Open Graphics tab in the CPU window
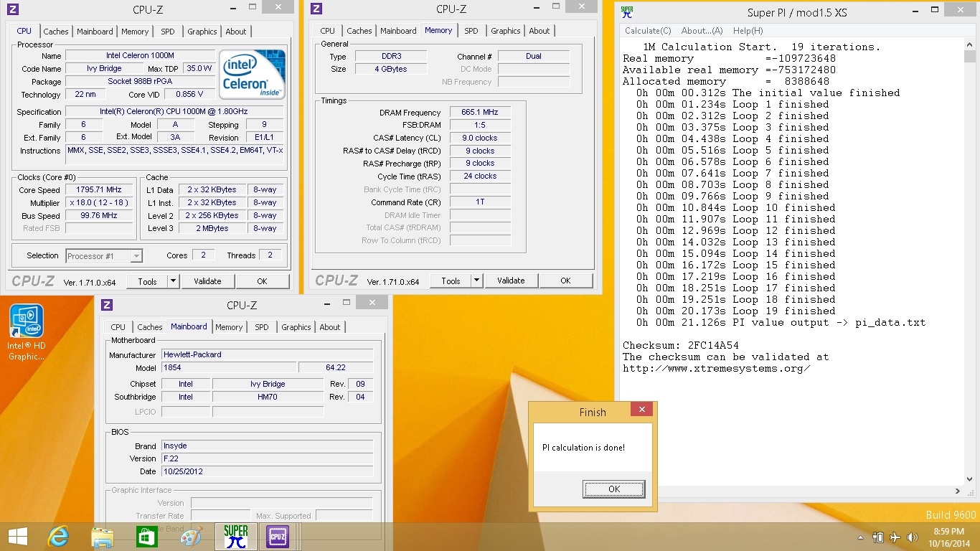The image size is (980, 551). click(202, 32)
